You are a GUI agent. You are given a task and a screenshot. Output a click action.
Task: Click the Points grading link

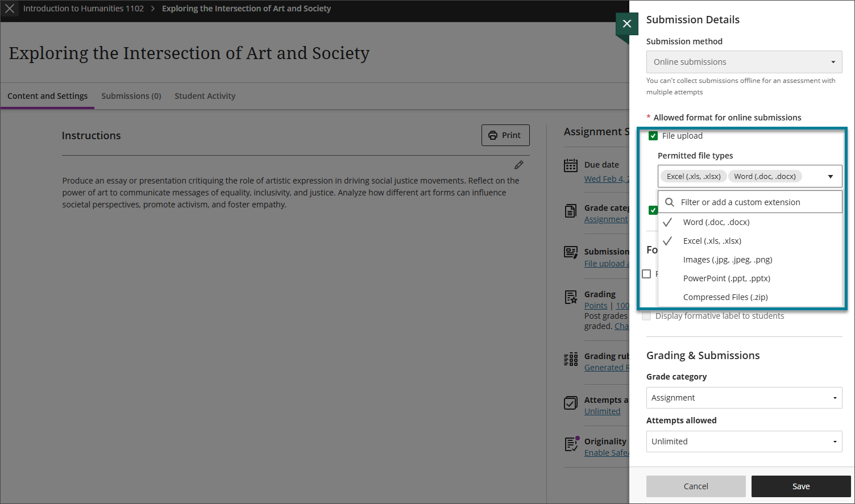(x=596, y=306)
